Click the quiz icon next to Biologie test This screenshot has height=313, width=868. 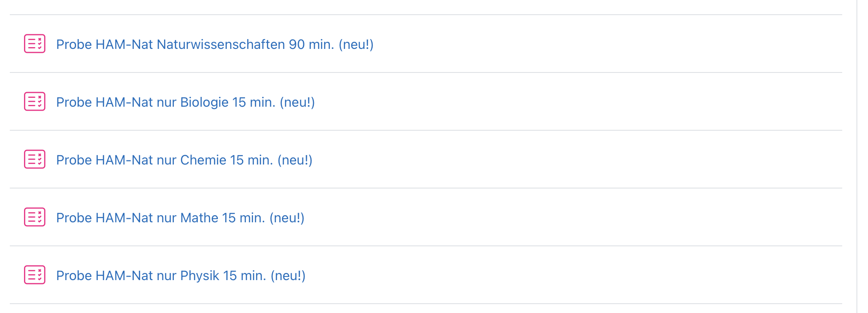click(35, 101)
